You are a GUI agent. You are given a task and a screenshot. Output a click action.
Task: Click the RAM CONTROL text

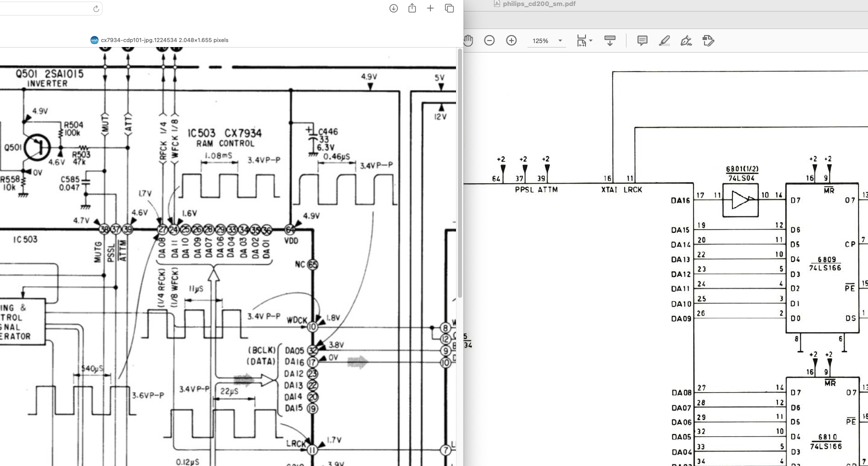[x=225, y=144]
